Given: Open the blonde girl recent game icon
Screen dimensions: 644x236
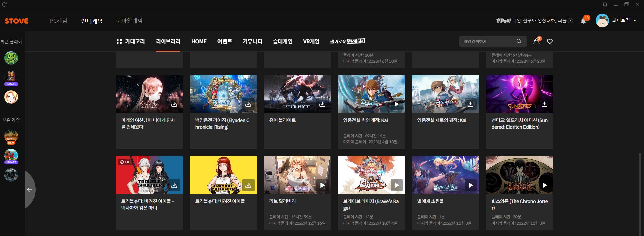Looking at the screenshot, I should [x=11, y=97].
